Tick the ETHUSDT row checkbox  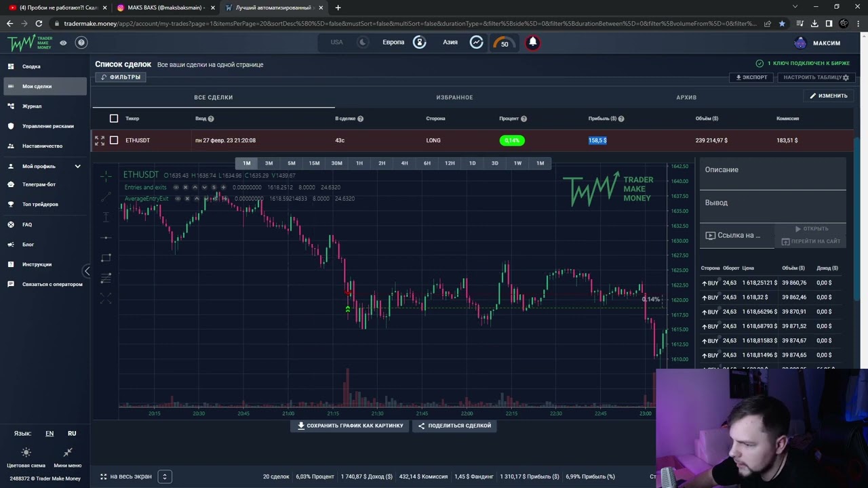(x=114, y=140)
